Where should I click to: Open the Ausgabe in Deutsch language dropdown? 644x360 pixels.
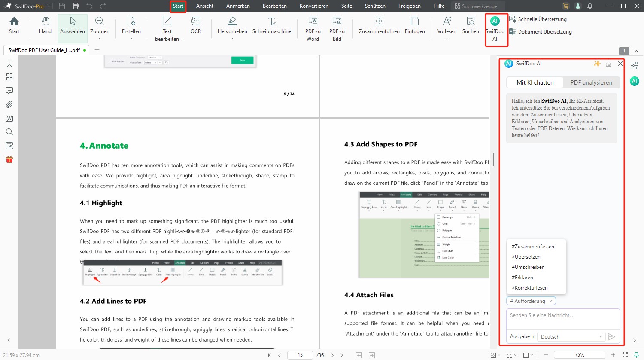click(572, 337)
